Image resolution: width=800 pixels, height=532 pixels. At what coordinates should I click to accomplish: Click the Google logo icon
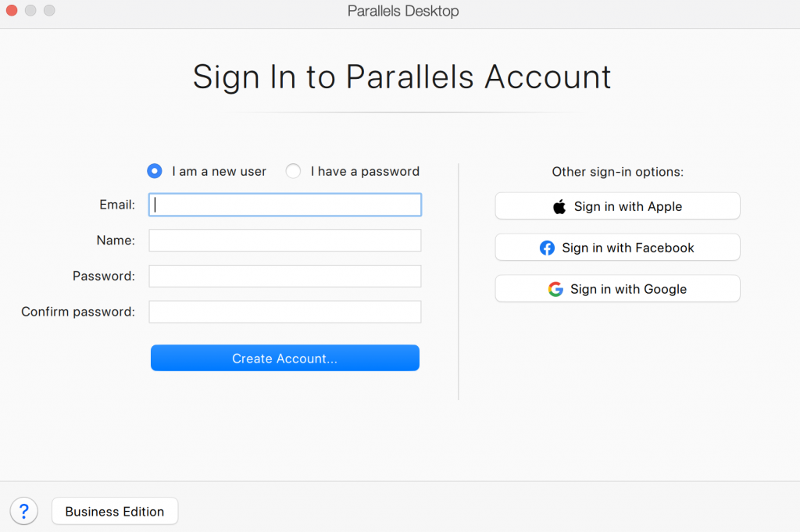coord(555,289)
